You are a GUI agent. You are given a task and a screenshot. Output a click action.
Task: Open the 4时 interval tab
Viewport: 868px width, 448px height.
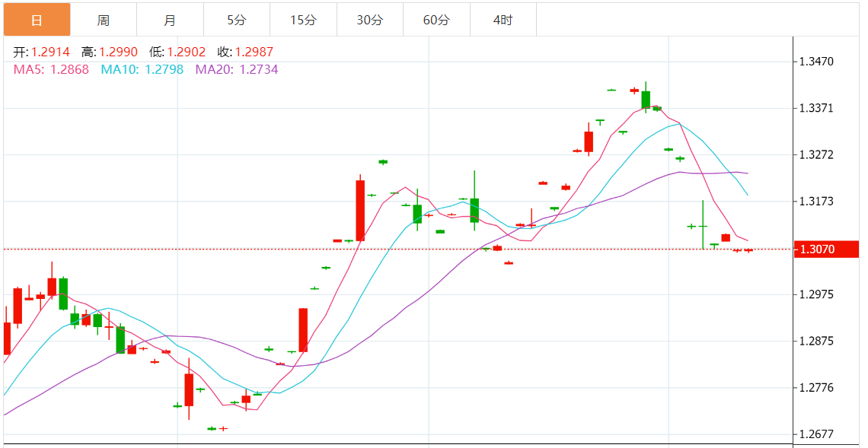point(503,20)
